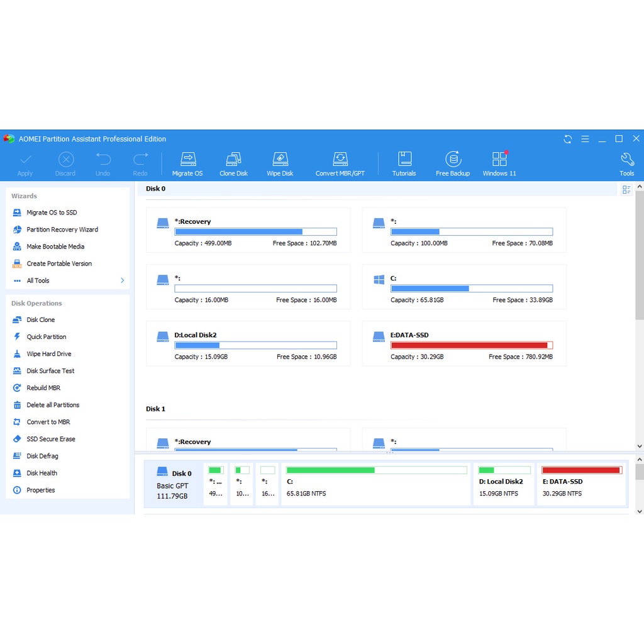Select D:Local Disk2 partition card
644x644 pixels.
tap(248, 343)
